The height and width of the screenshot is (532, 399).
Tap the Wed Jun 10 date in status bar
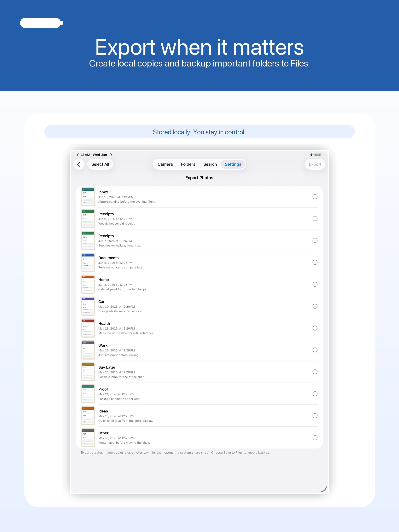tap(102, 155)
